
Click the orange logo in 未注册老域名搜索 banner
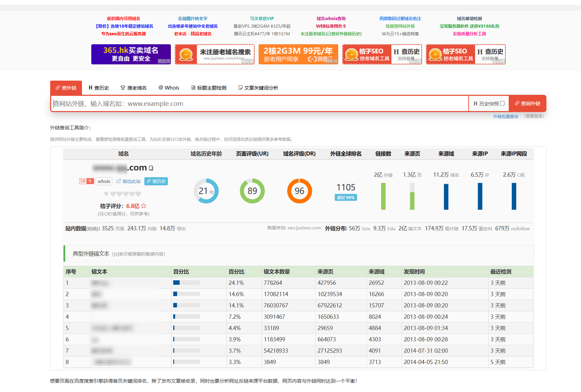(186, 54)
